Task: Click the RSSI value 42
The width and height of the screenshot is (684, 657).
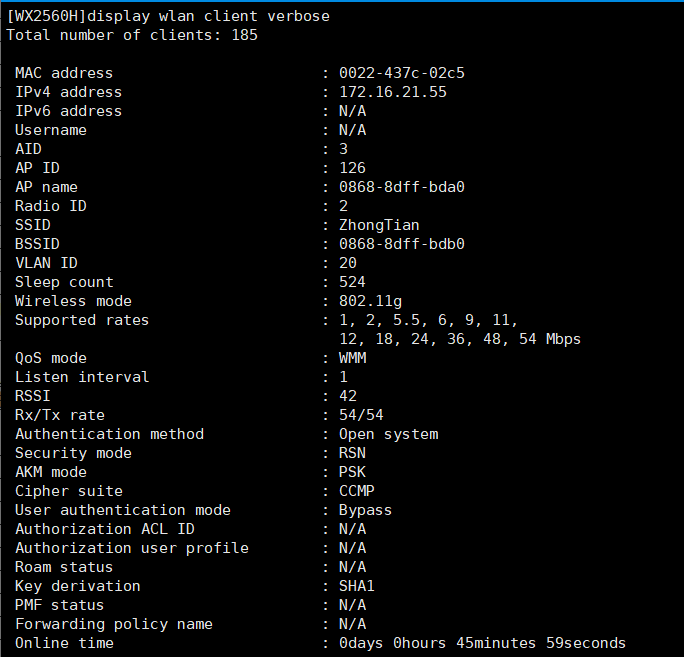Action: 348,396
